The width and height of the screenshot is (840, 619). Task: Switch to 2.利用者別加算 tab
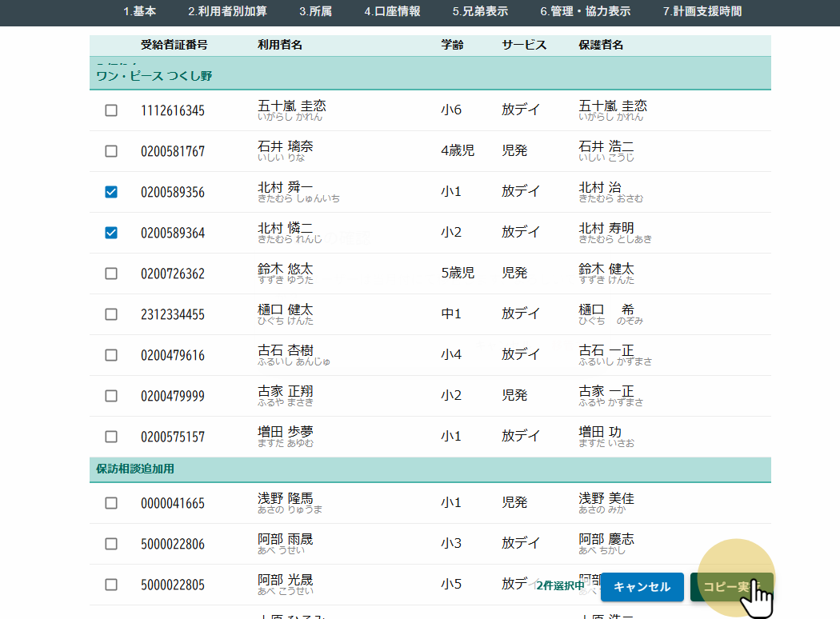click(227, 11)
